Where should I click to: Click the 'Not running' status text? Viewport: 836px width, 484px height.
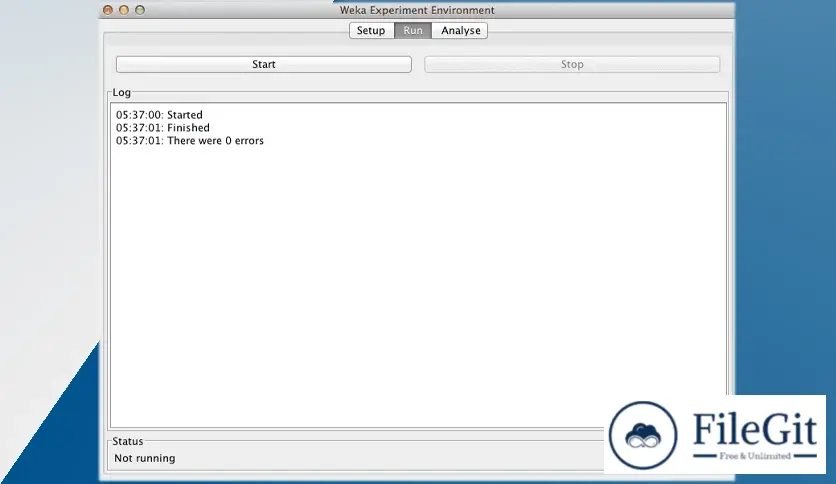(x=144, y=458)
